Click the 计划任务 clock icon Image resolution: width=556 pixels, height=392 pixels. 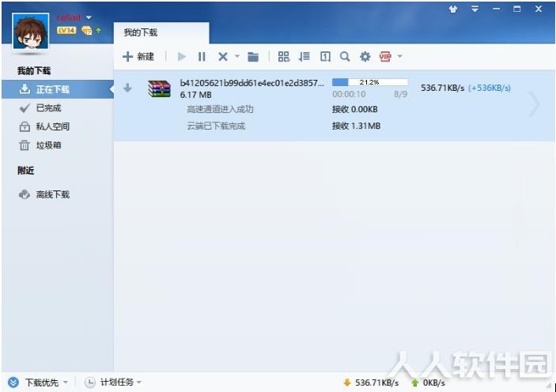click(x=90, y=383)
